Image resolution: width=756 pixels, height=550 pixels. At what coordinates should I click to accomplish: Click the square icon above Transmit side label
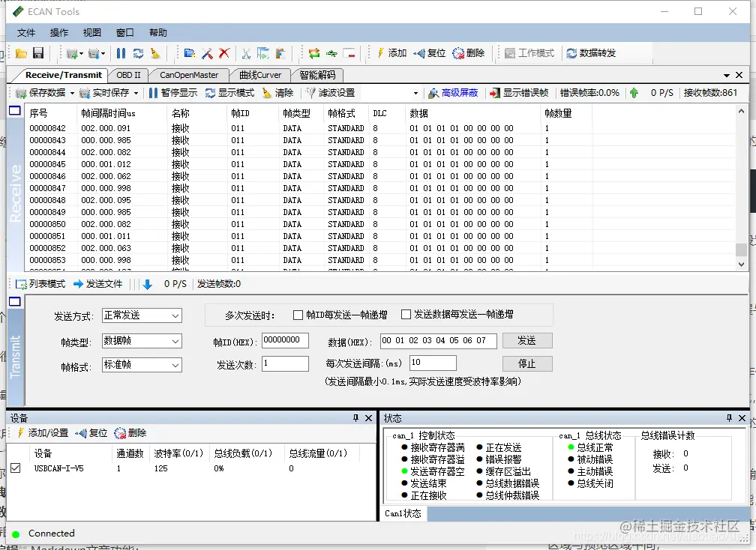click(15, 301)
